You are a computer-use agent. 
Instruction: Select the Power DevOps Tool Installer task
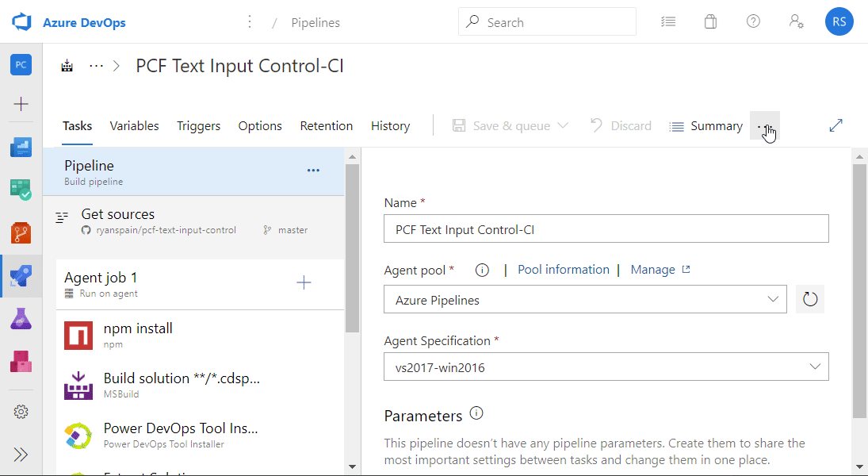click(200, 435)
